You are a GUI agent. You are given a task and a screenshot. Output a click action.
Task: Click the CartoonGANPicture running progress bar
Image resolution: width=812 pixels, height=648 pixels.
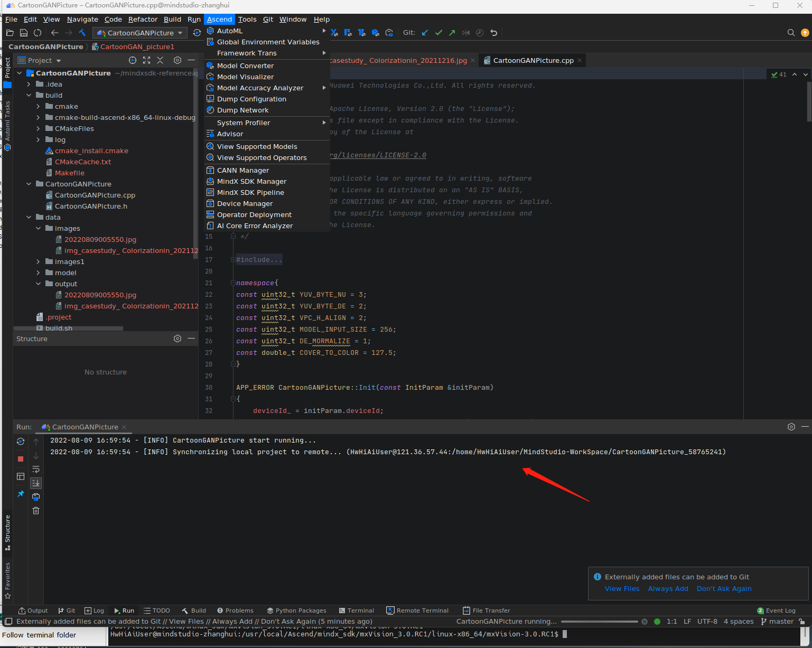pos(599,622)
